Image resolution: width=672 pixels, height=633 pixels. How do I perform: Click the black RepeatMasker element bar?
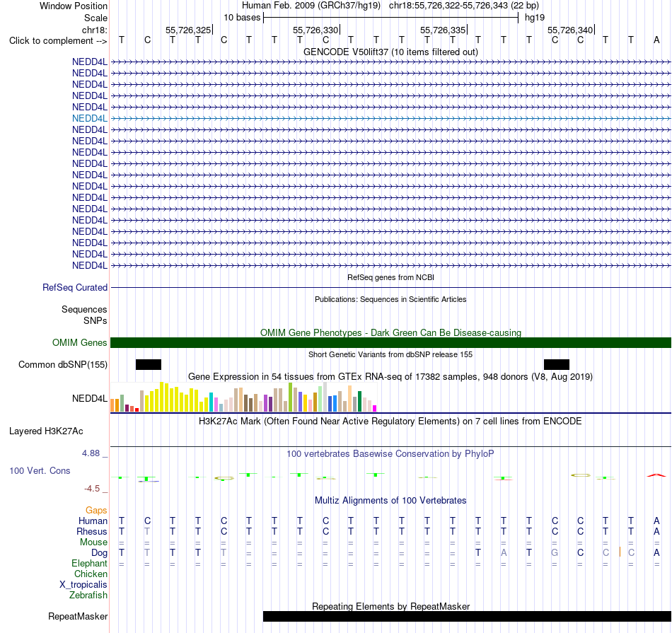467,616
